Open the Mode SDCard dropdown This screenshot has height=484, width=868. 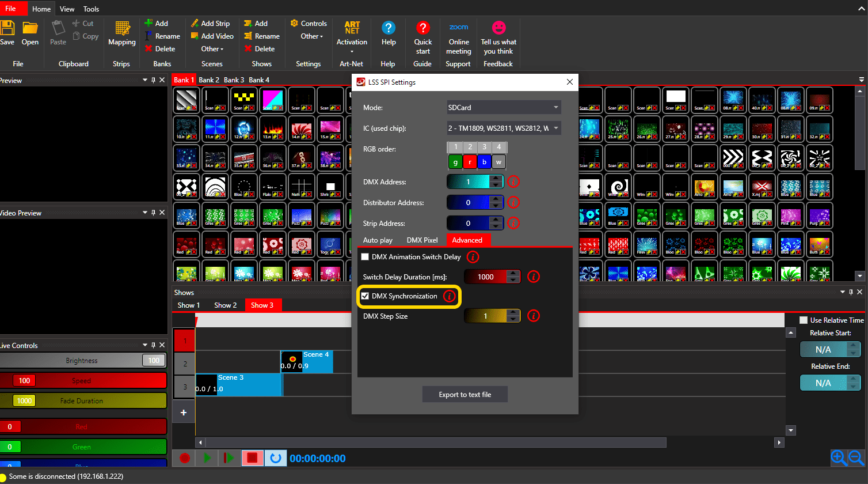[x=504, y=108]
